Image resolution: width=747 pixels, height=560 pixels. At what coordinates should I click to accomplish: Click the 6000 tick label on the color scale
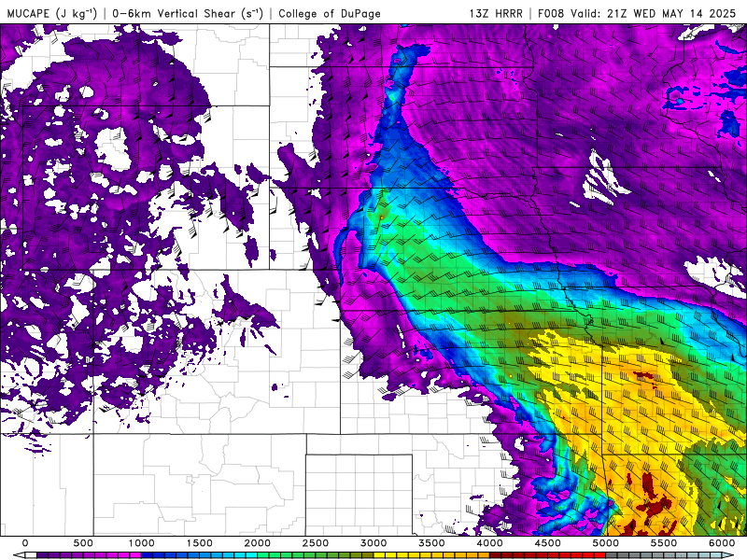tap(722, 543)
